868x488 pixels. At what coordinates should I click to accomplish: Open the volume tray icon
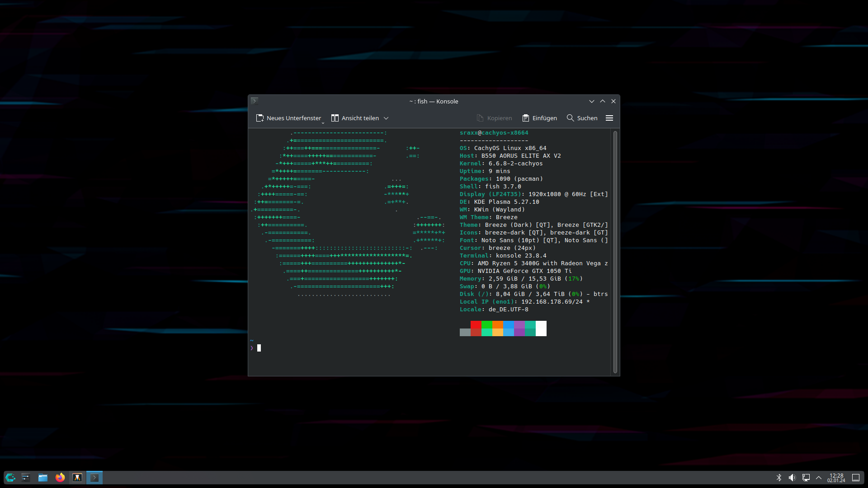point(792,478)
